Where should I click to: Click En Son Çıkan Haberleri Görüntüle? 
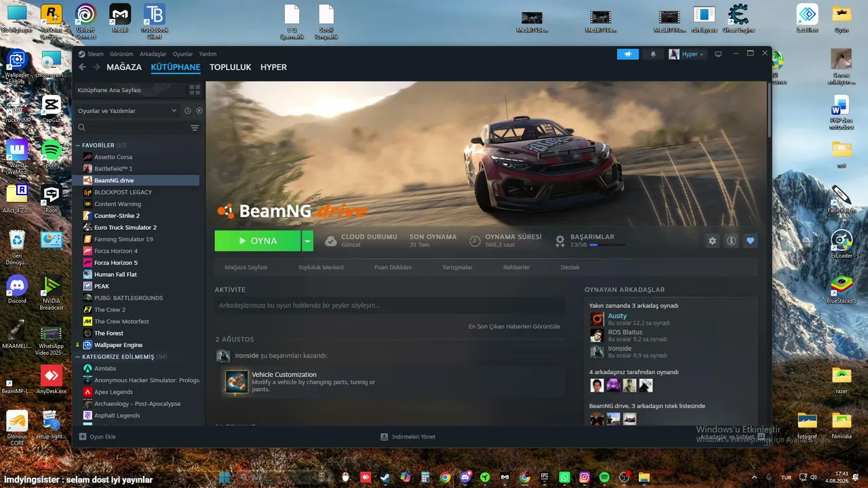point(514,326)
